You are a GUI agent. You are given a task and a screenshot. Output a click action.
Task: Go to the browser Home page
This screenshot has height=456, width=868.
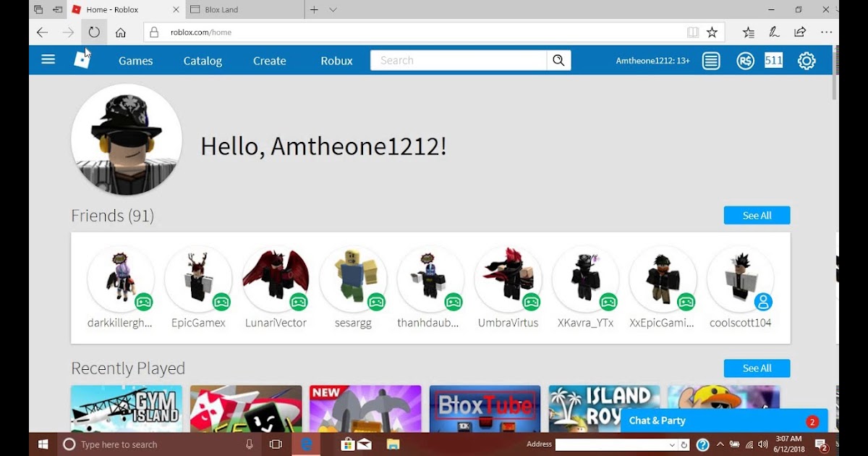pyautogui.click(x=121, y=33)
